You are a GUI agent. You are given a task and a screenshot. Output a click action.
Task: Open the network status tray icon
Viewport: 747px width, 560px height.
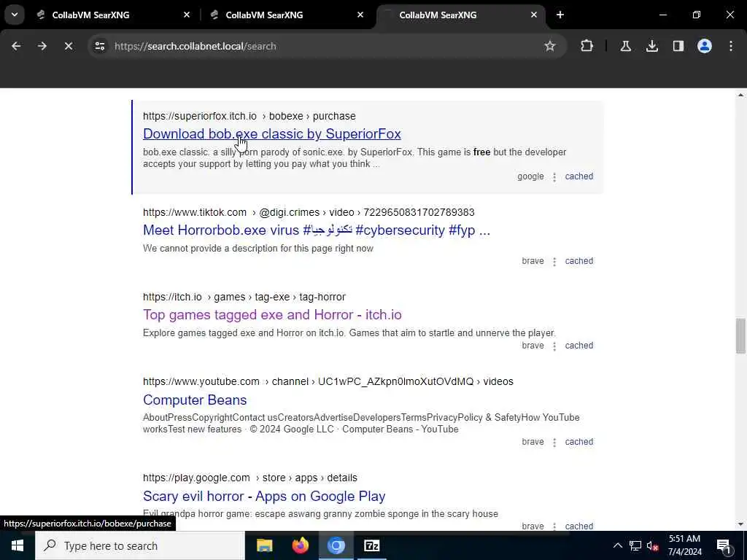tap(635, 545)
